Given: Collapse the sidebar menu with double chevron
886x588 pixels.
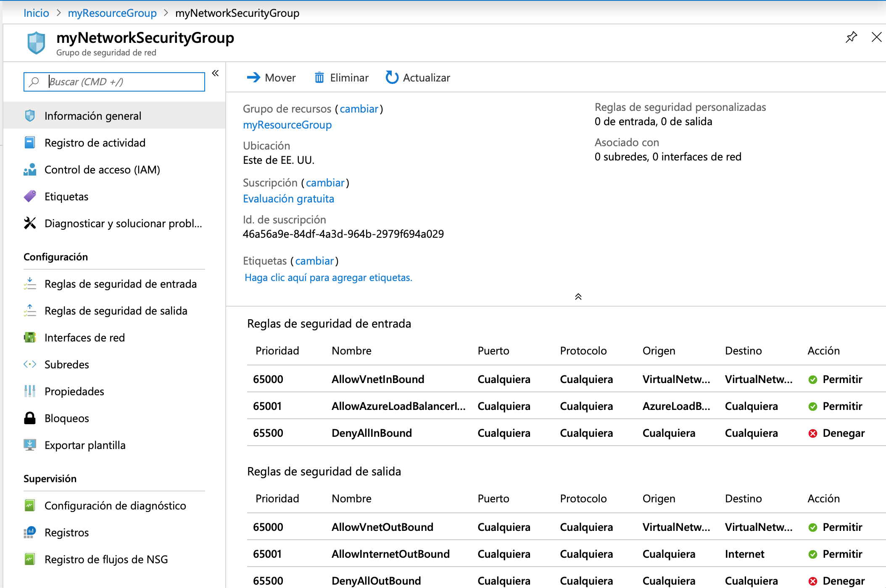Looking at the screenshot, I should 215,73.
